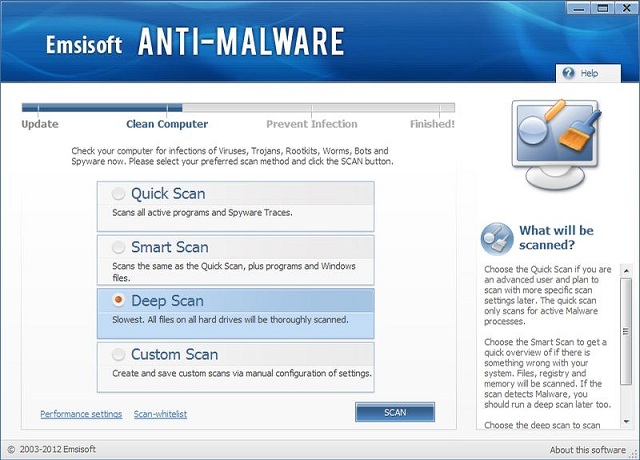Image resolution: width=640 pixels, height=460 pixels.
Task: Go to the Update step
Action: click(40, 124)
